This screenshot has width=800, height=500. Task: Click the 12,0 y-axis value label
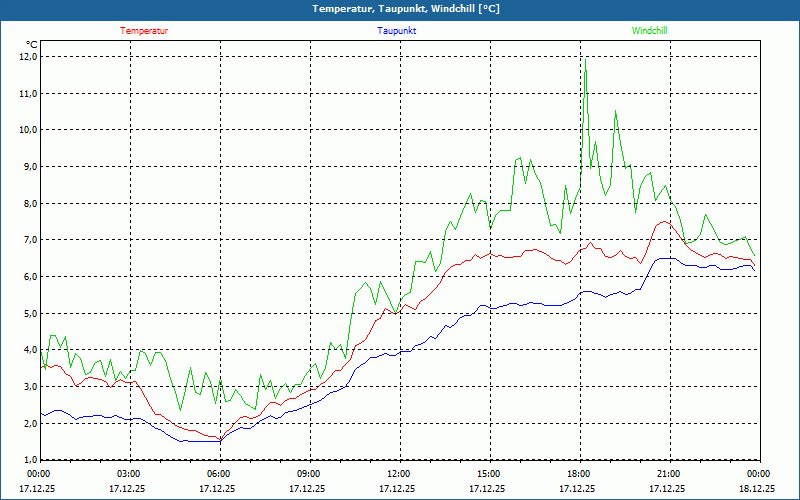pyautogui.click(x=27, y=57)
